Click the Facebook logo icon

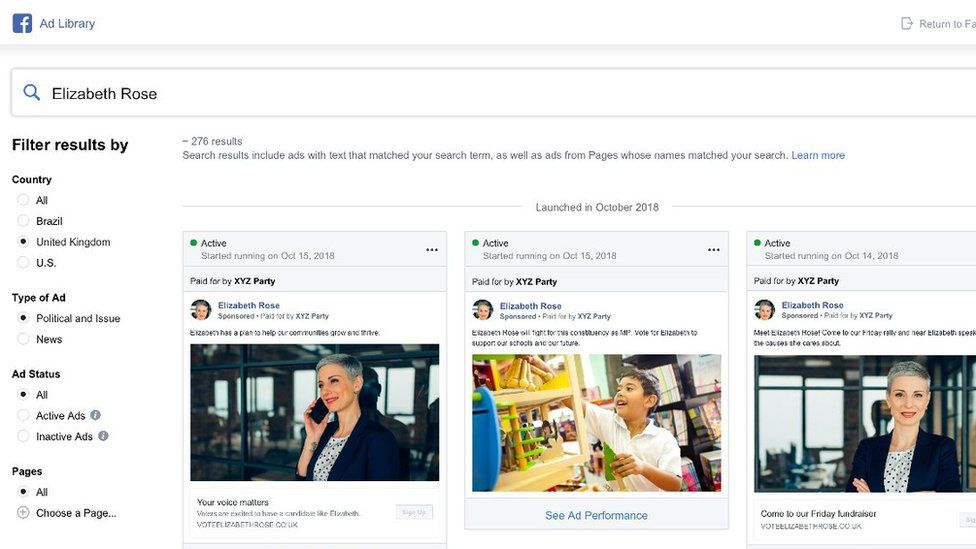point(22,23)
